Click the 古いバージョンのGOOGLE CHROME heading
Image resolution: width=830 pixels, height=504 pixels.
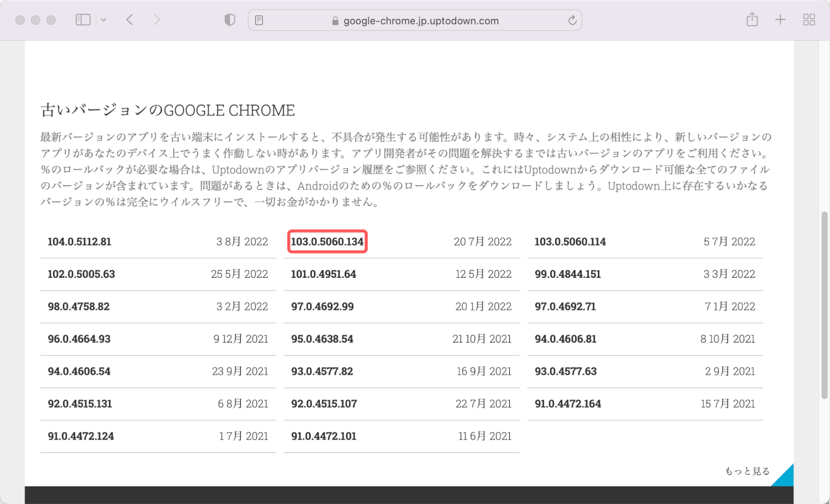pyautogui.click(x=168, y=111)
